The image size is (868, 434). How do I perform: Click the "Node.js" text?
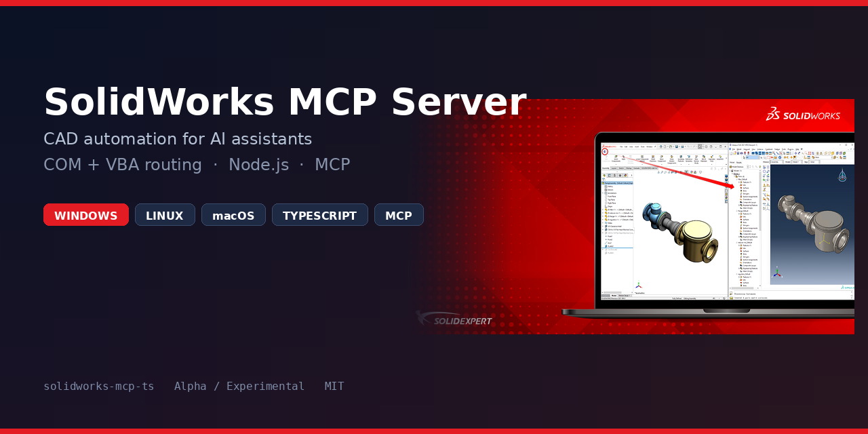(x=258, y=165)
